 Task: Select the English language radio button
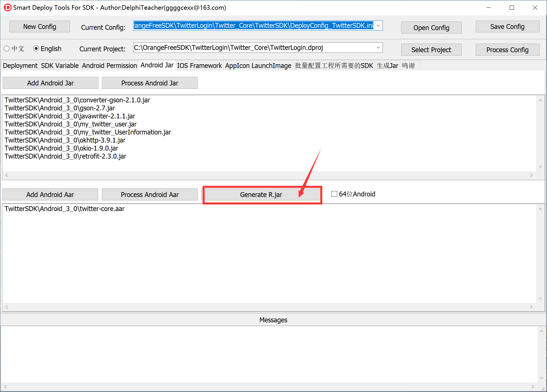pyautogui.click(x=36, y=49)
